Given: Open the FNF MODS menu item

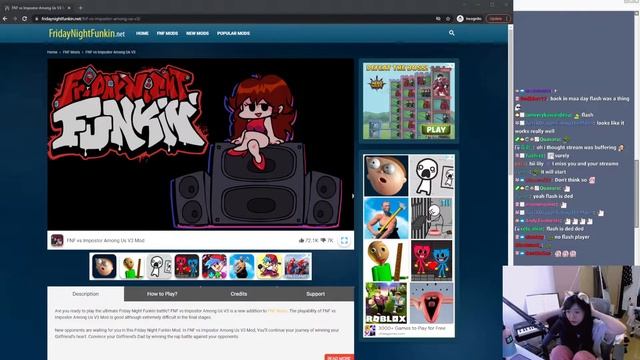Looking at the screenshot, I should click(167, 33).
